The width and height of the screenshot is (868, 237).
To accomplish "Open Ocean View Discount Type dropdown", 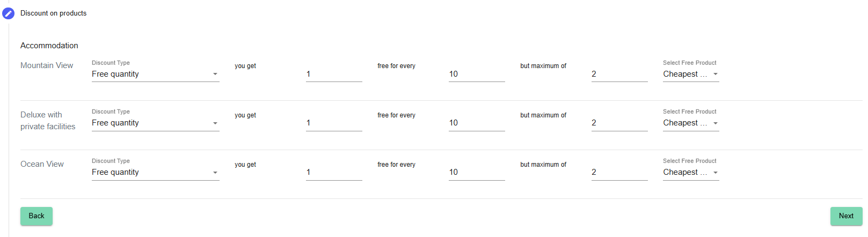I will tap(155, 172).
